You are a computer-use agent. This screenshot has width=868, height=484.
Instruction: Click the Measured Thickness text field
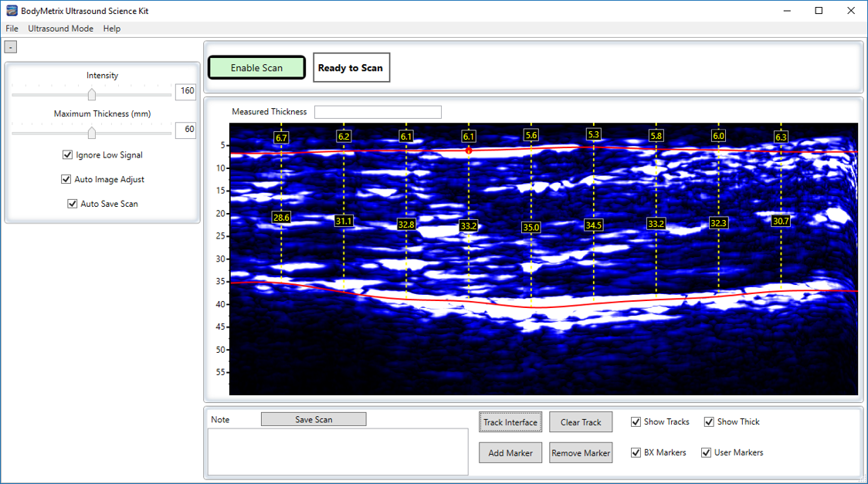(x=378, y=113)
